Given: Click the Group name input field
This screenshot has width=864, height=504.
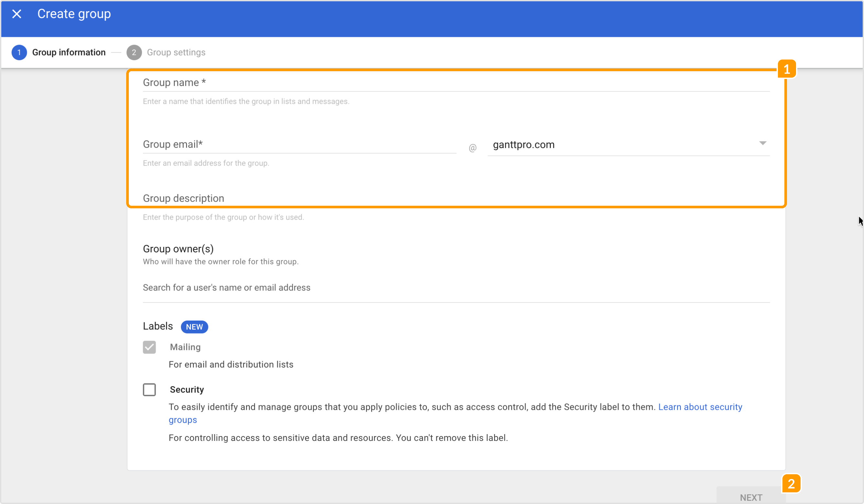Looking at the screenshot, I should point(456,82).
